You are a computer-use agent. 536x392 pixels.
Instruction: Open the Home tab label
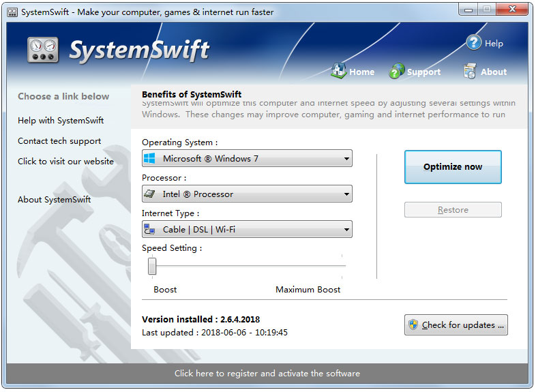pyautogui.click(x=362, y=72)
